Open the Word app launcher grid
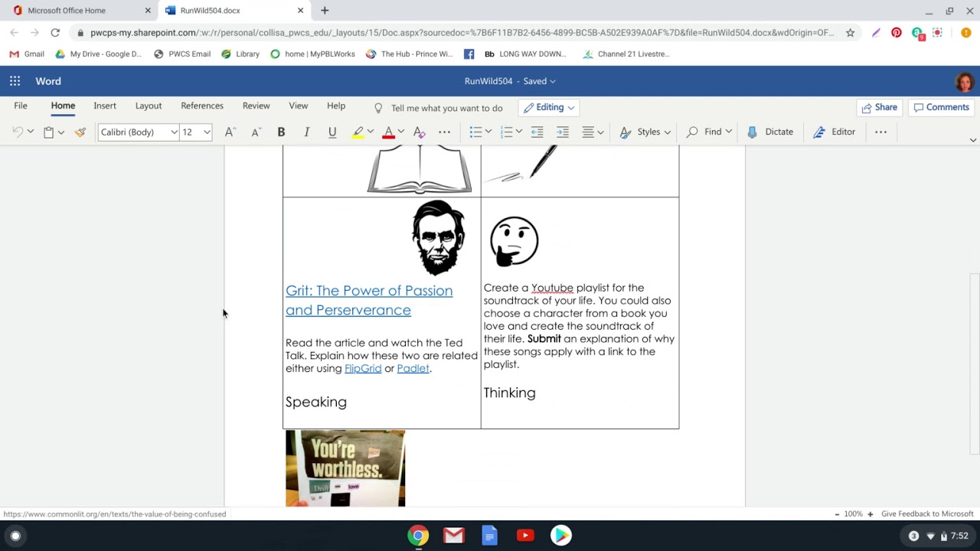This screenshot has height=551, width=980. click(15, 81)
